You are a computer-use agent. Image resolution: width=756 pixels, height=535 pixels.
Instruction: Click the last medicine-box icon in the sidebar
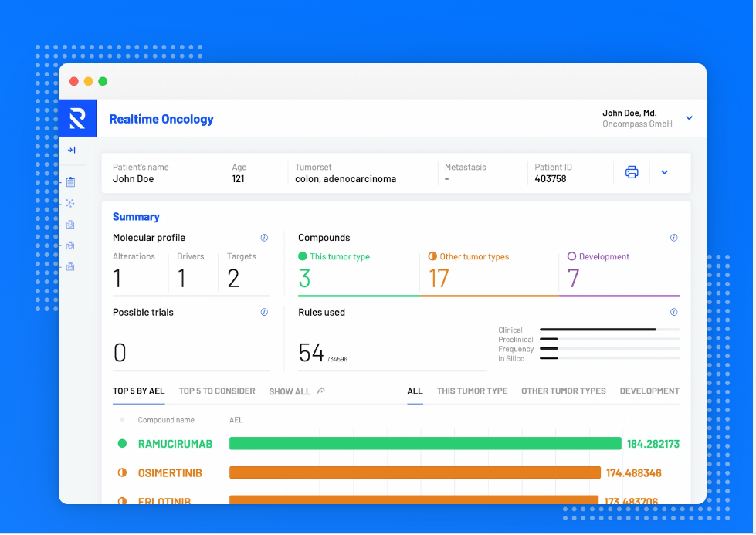click(70, 266)
